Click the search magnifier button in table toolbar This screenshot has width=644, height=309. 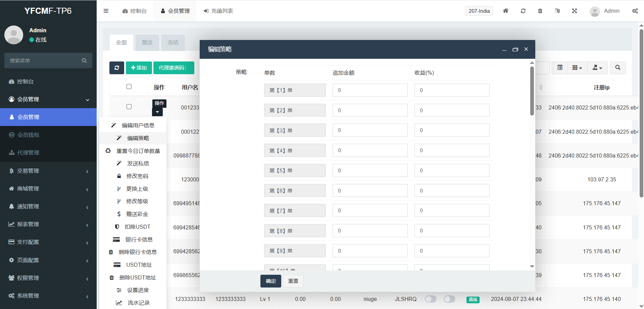pyautogui.click(x=617, y=68)
